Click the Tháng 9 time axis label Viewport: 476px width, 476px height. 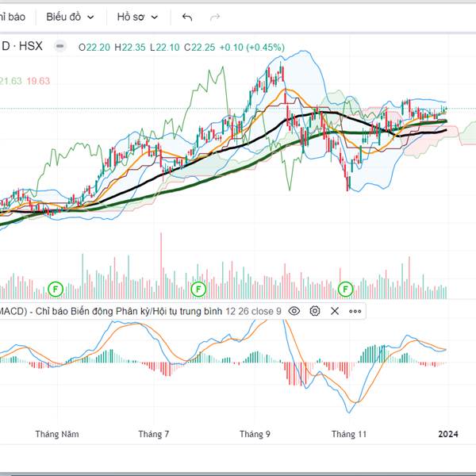point(255,434)
